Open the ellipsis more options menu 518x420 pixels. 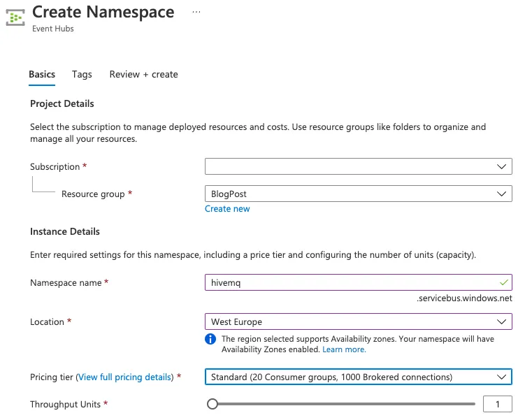coord(196,12)
